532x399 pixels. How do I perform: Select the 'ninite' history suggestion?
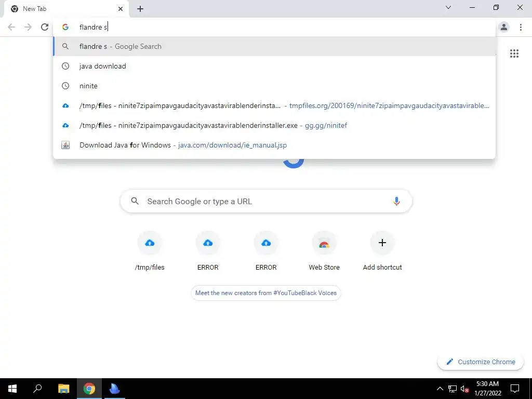[274, 86]
